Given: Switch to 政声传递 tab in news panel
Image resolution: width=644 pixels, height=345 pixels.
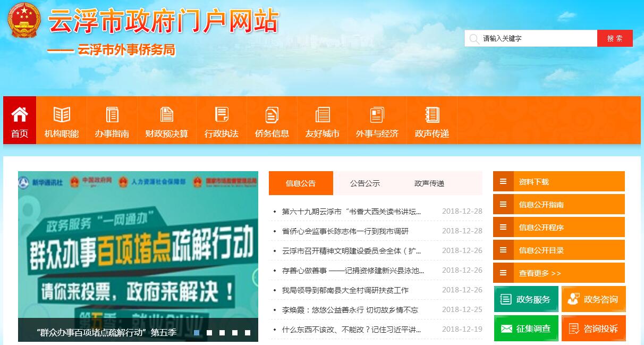Looking at the screenshot, I should 429,183.
